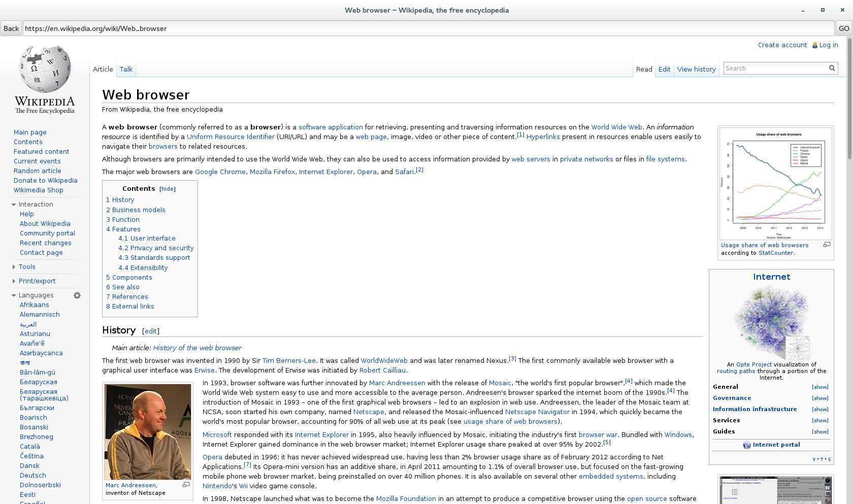
Task: Show the Services section in Internet box
Action: tap(820, 421)
